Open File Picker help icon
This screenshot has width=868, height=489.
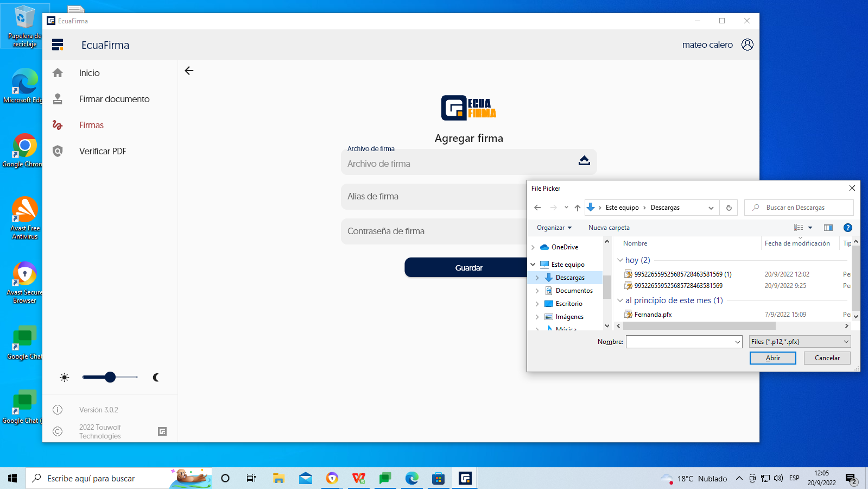(848, 228)
